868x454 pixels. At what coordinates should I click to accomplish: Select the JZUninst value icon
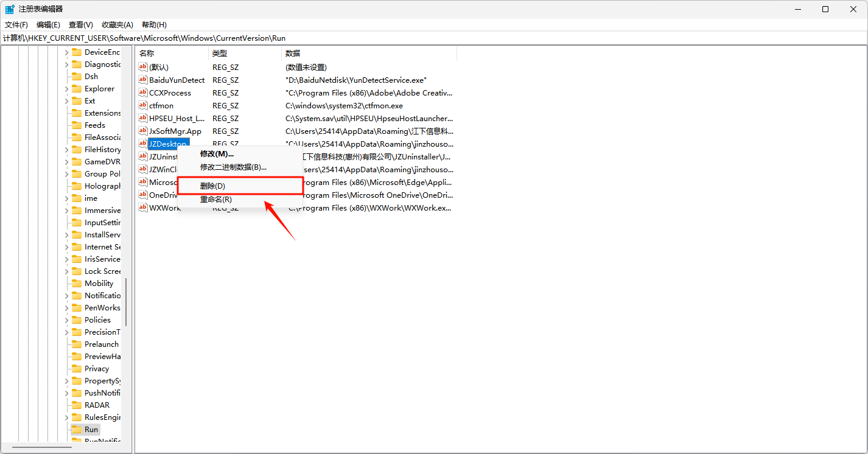(143, 156)
